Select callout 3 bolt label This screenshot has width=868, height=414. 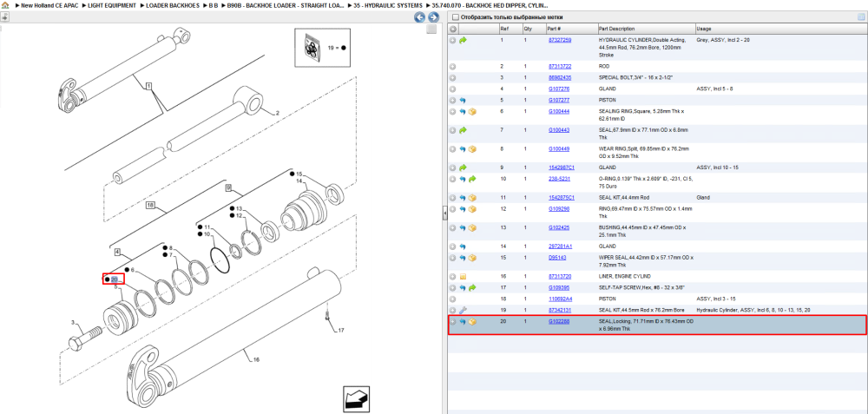[72, 322]
